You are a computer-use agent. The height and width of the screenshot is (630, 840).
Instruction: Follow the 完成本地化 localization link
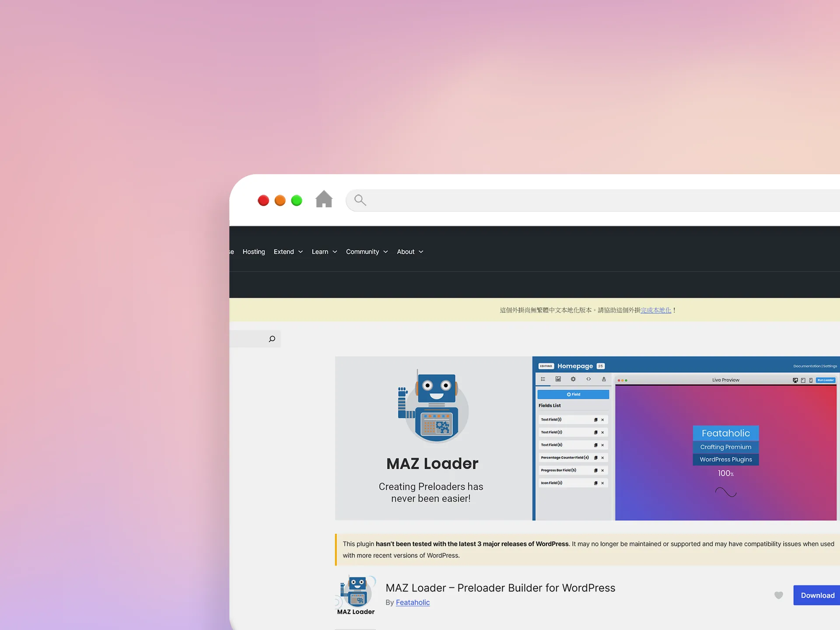(x=656, y=310)
